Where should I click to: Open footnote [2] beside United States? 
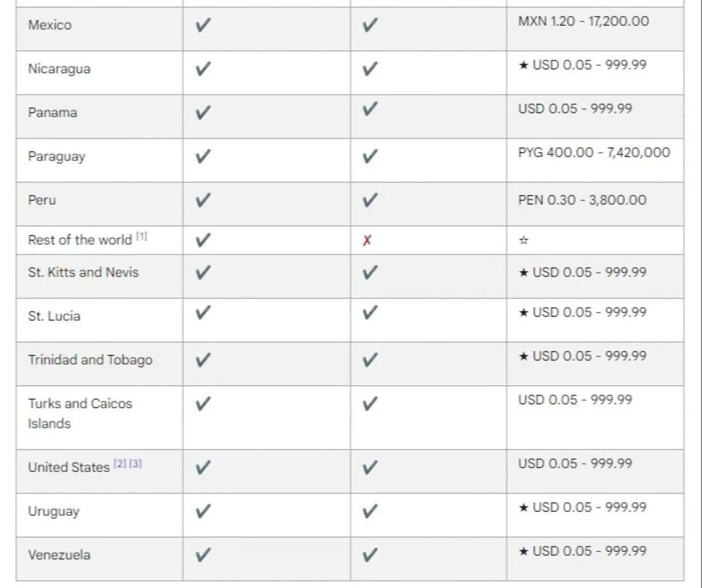click(x=120, y=464)
